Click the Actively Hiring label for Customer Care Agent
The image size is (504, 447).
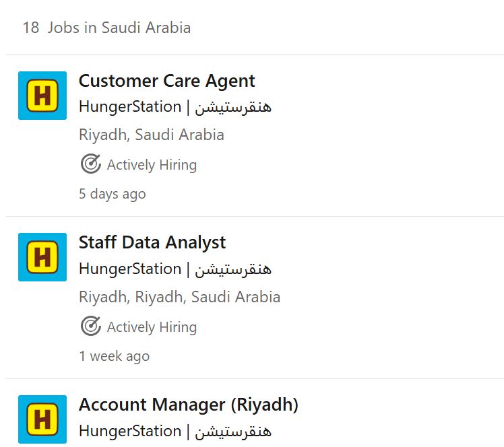152,165
